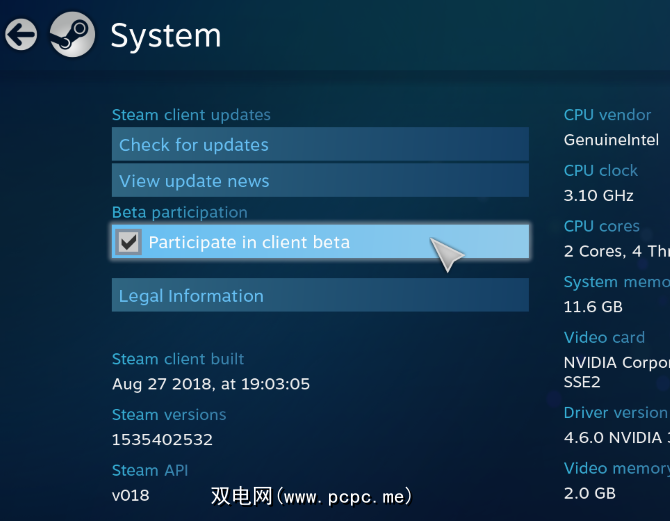Image resolution: width=670 pixels, height=521 pixels.
Task: Uncheck the Participate in client beta checkbox
Action: [129, 242]
